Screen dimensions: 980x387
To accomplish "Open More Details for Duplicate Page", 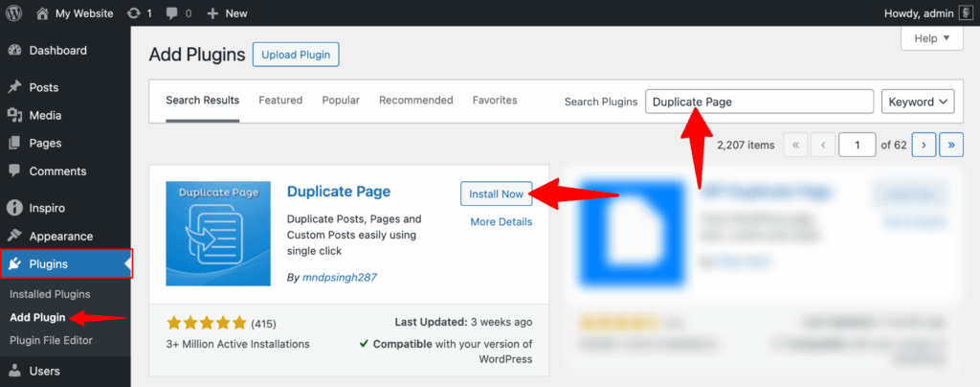I will point(501,222).
